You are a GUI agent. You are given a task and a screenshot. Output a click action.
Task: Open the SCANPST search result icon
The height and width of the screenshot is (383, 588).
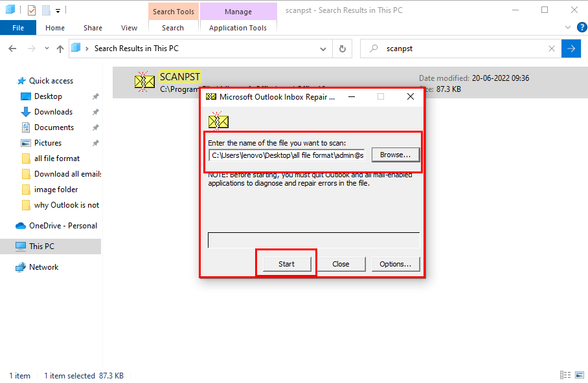144,82
